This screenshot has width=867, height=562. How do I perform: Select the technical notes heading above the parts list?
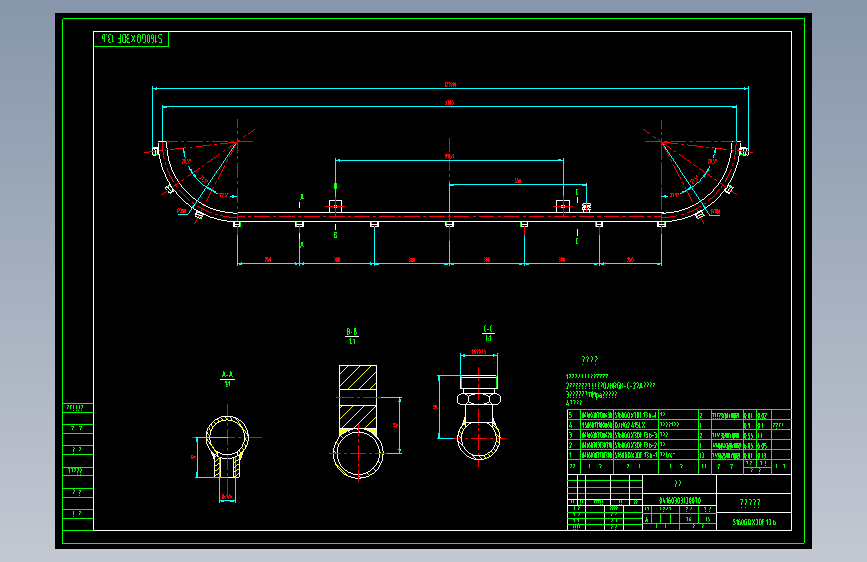coord(589,360)
